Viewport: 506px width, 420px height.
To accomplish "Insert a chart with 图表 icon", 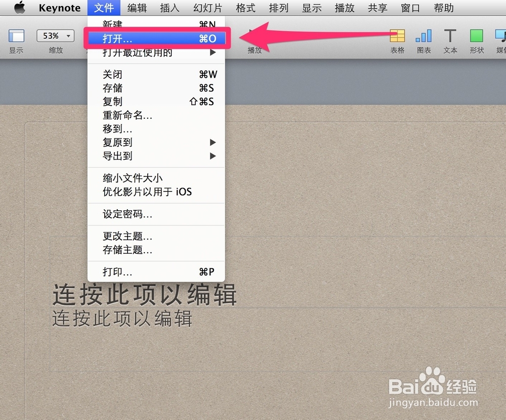I will click(x=424, y=36).
